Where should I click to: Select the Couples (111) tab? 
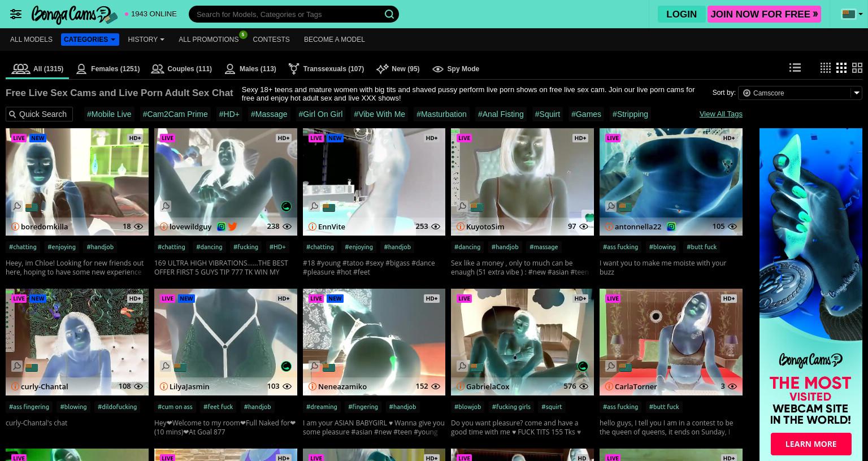(181, 69)
